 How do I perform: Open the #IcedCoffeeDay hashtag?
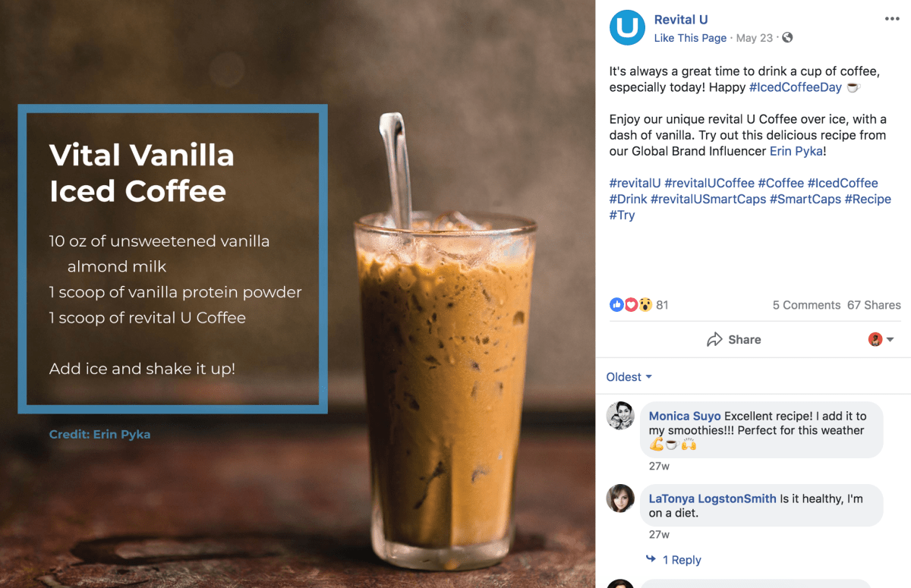click(x=796, y=87)
